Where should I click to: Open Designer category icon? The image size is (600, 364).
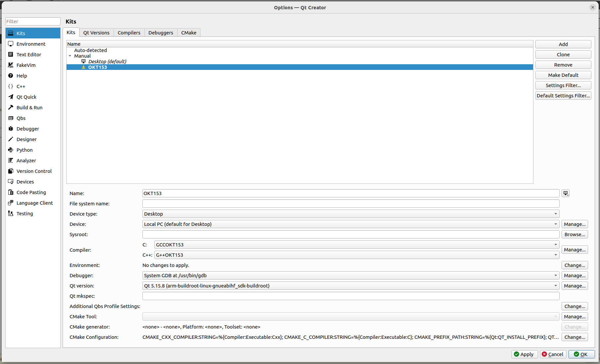point(11,139)
